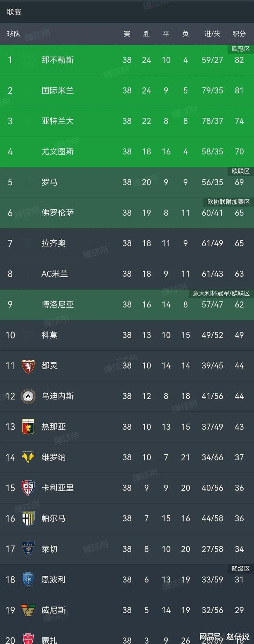The height and width of the screenshot is (644, 254).
Task: Click the Torino club crest
Action: click(x=28, y=366)
